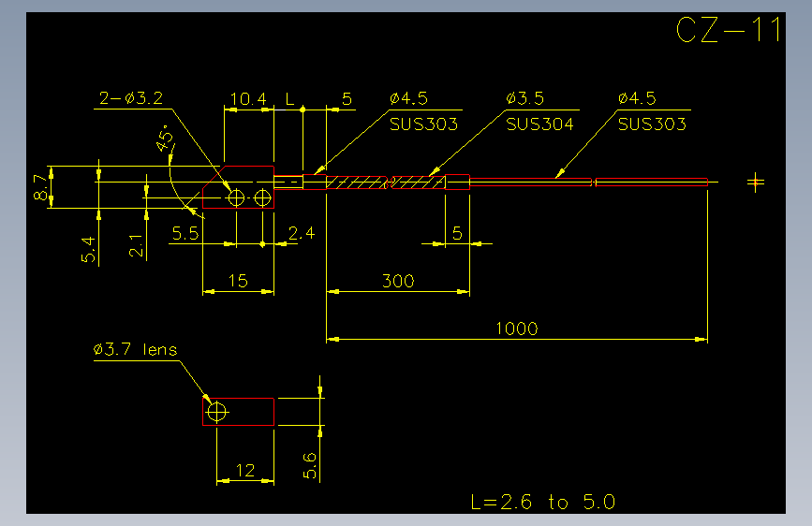This screenshot has width=812, height=526.
Task: Click the 2.1 vertical dimension text
Action: (x=136, y=245)
